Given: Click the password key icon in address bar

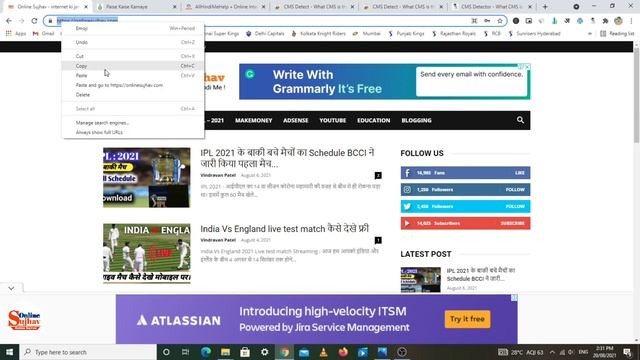Looking at the screenshot, I should (x=487, y=20).
